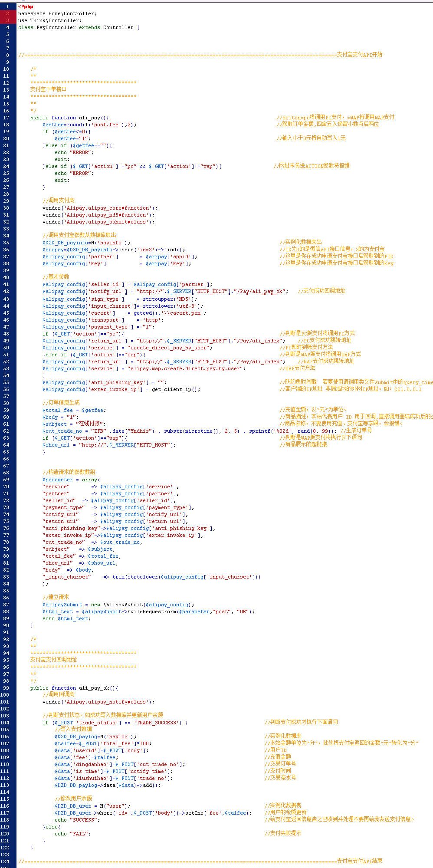Click the <?php opening tag
This screenshot has height=868, width=433.
tap(26, 7)
